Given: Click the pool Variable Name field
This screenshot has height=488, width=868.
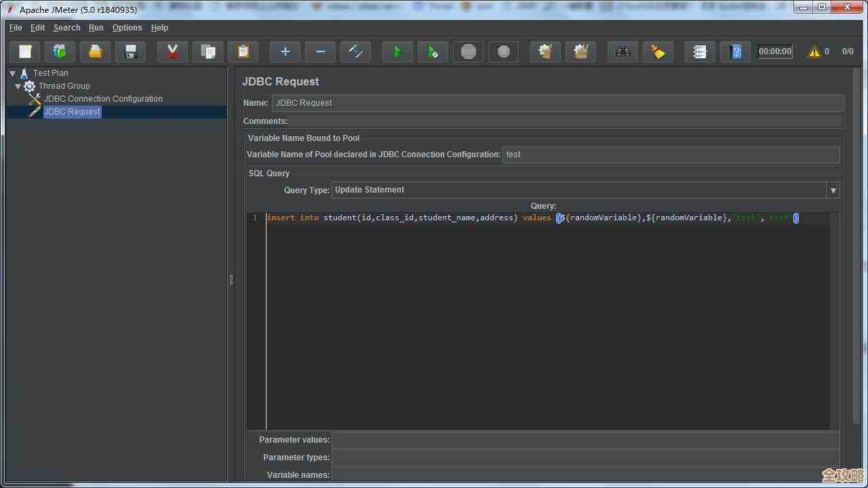Looking at the screenshot, I should pos(670,155).
